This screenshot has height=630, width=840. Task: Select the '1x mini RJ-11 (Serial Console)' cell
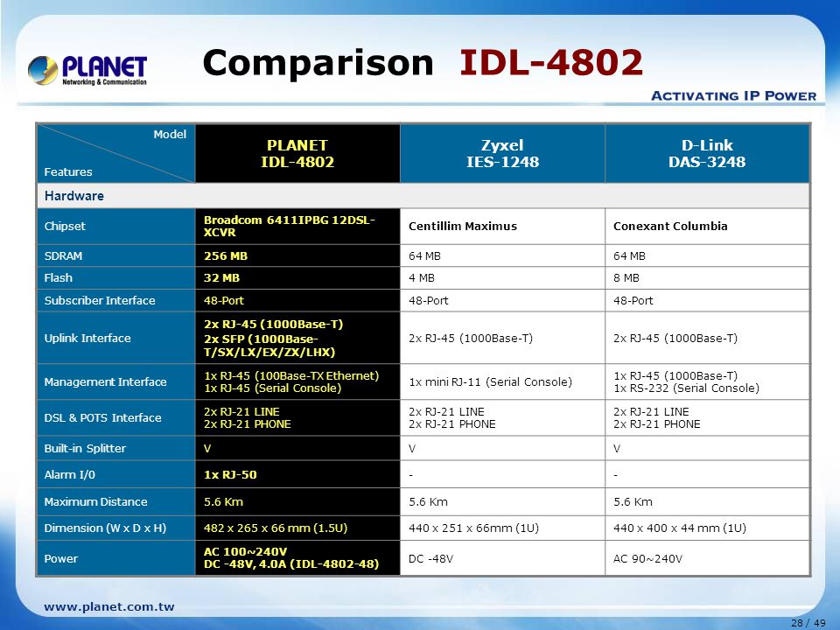pos(502,382)
